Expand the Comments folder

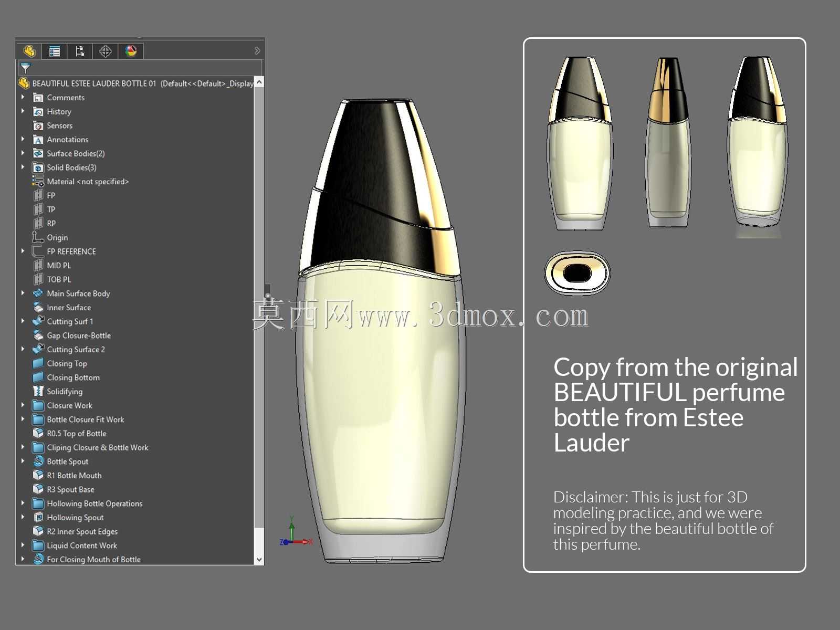[23, 97]
